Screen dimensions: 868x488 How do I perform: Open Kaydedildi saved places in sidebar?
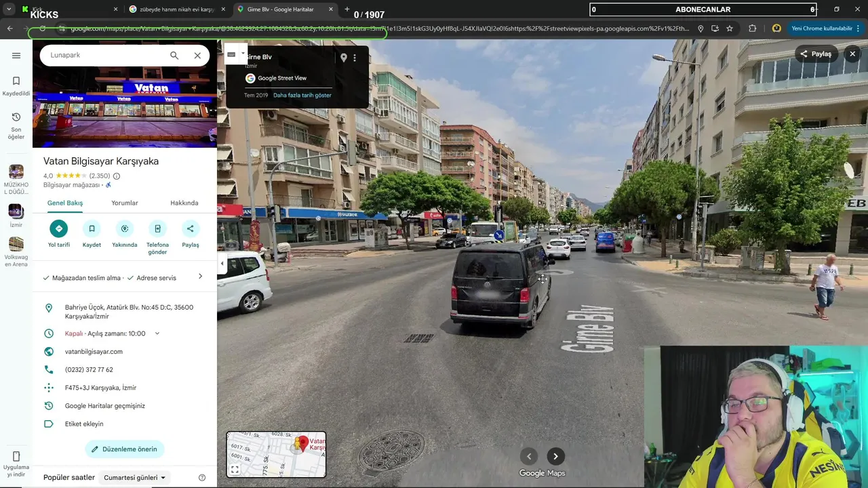(16, 86)
